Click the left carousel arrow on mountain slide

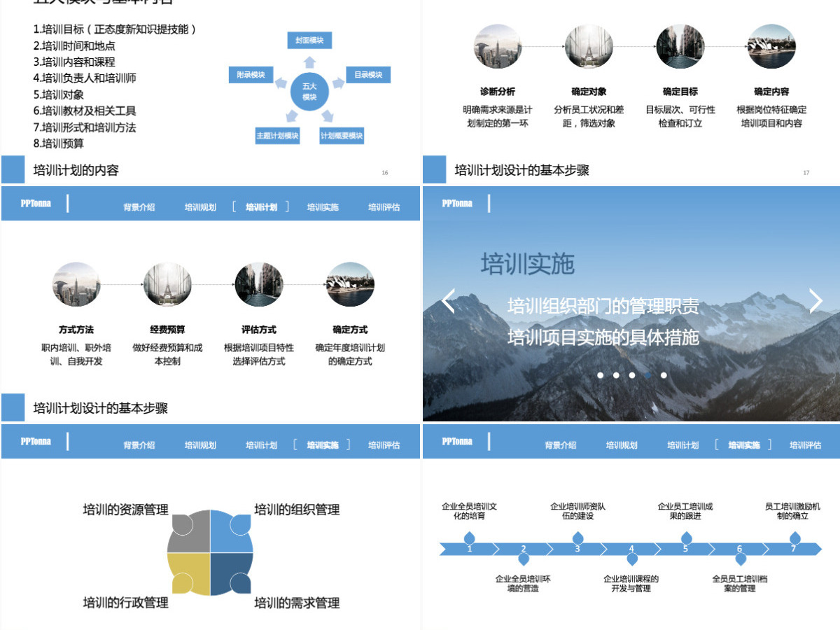(x=449, y=301)
